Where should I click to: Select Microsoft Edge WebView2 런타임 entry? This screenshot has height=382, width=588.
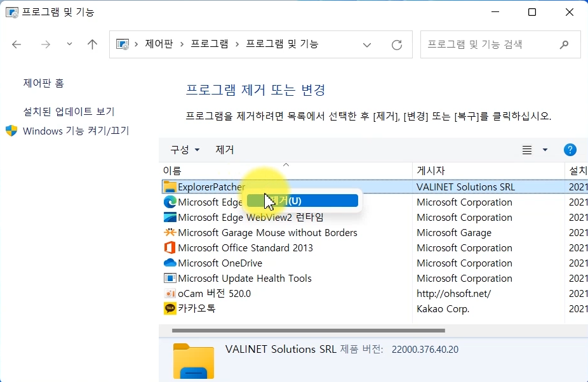pos(250,218)
